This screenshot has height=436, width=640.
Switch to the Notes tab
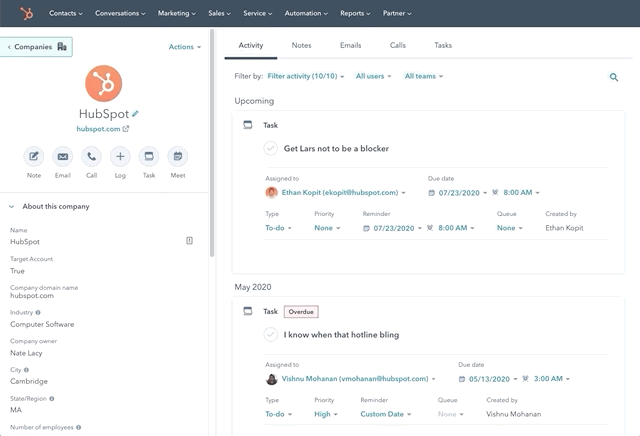[x=301, y=46]
